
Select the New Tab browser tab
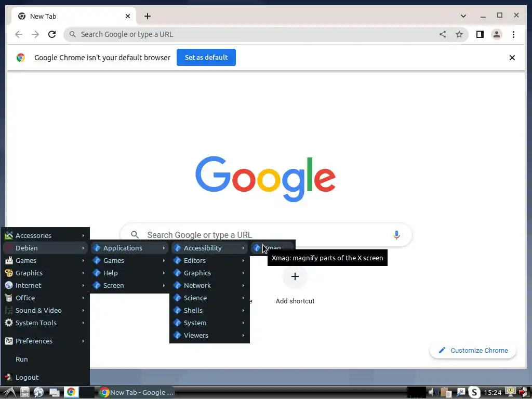[x=74, y=16]
